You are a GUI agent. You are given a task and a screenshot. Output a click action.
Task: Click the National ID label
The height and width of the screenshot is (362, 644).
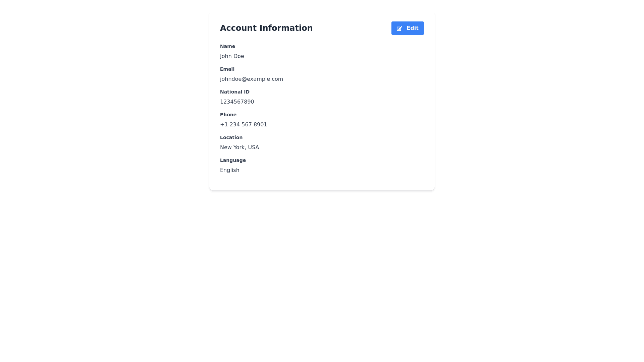234,92
